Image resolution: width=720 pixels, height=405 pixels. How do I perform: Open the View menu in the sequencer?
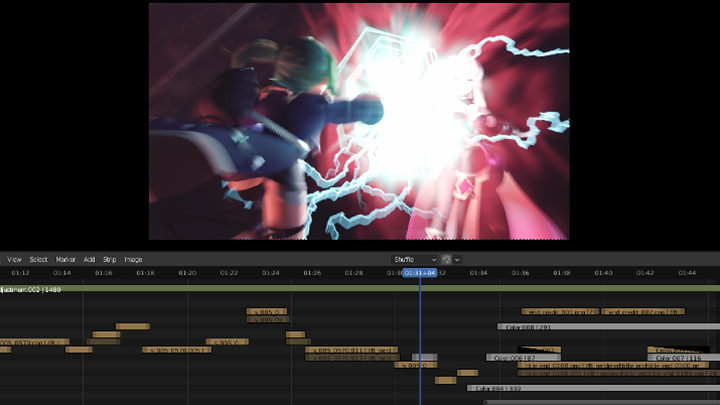[x=14, y=259]
